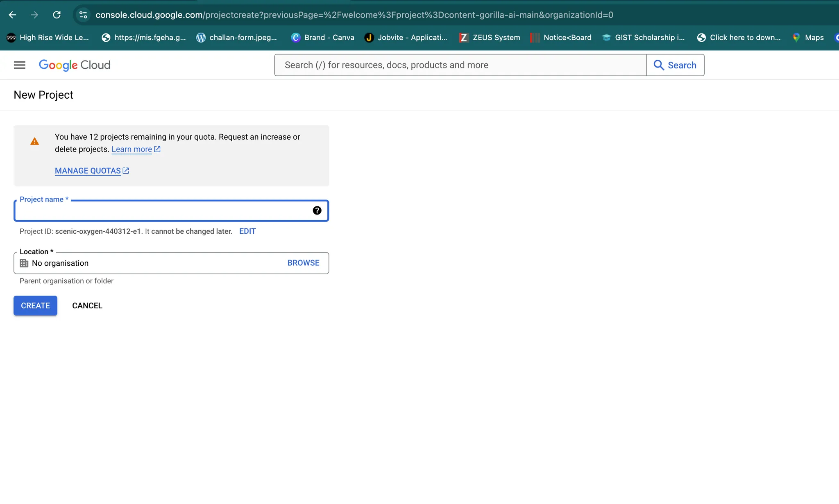
Task: Click the project name help icon
Action: pyautogui.click(x=317, y=210)
